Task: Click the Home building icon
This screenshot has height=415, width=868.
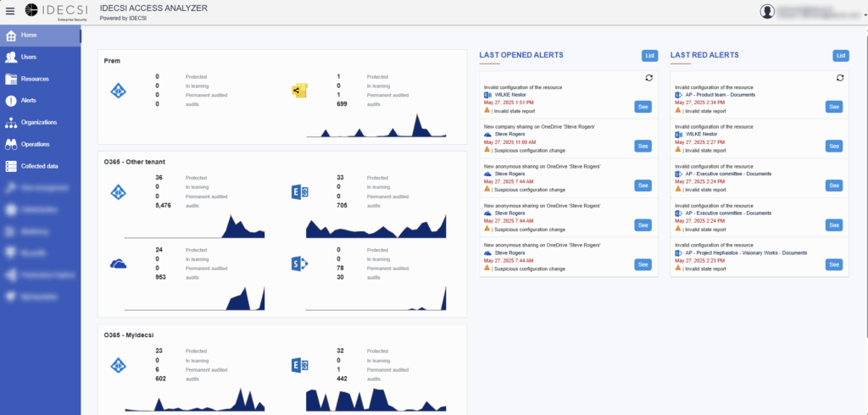Action: pyautogui.click(x=10, y=36)
